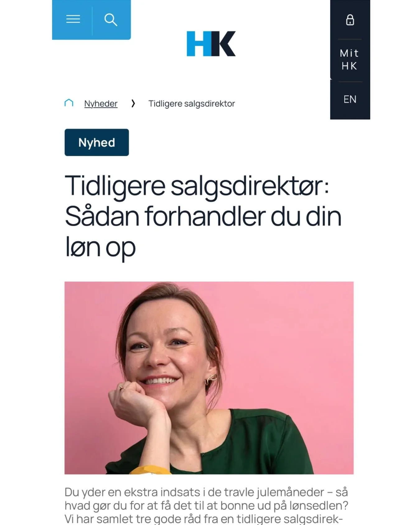
Task: Click the breadcrumb chevron separator
Action: pos(133,103)
